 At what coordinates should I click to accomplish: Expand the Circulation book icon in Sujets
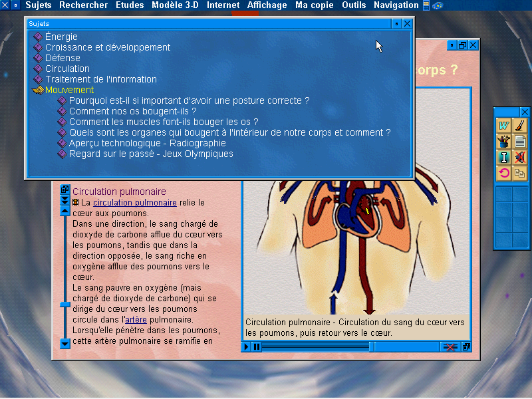click(x=38, y=68)
